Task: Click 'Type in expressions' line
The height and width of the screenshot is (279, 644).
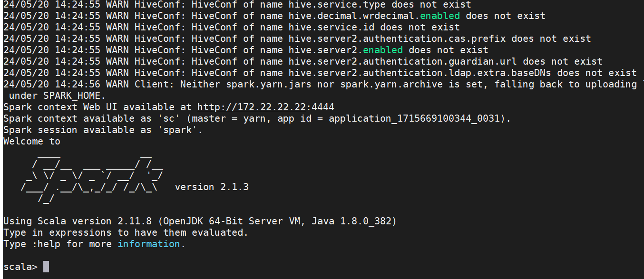Action: tap(126, 232)
